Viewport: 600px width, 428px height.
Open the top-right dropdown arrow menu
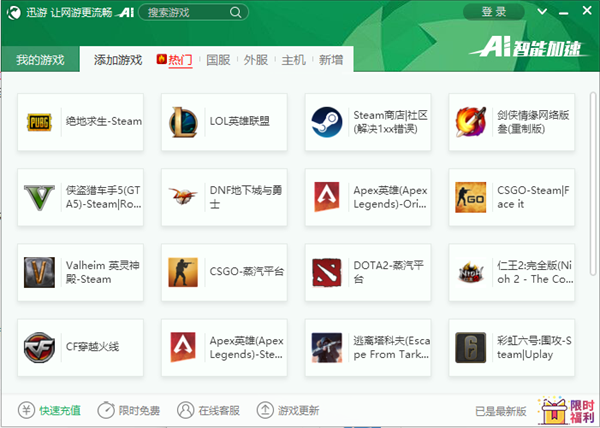point(542,11)
